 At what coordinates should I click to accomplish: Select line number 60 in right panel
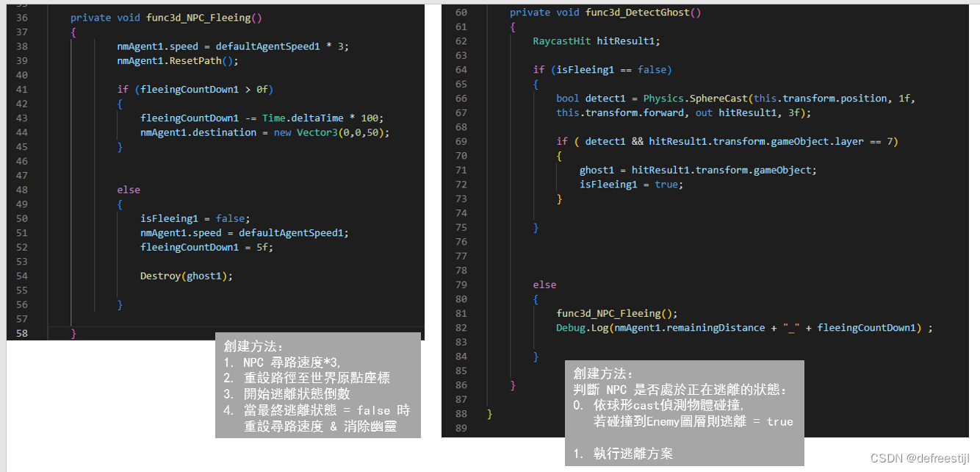tap(461, 12)
